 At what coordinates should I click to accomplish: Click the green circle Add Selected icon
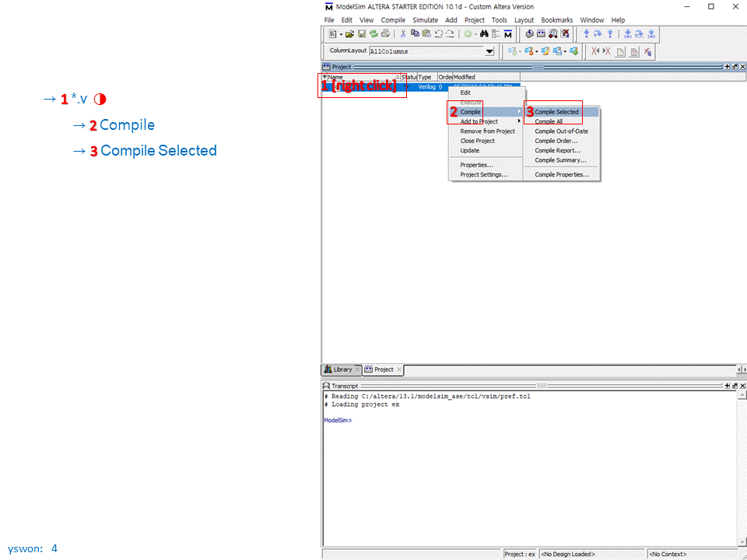tap(468, 34)
